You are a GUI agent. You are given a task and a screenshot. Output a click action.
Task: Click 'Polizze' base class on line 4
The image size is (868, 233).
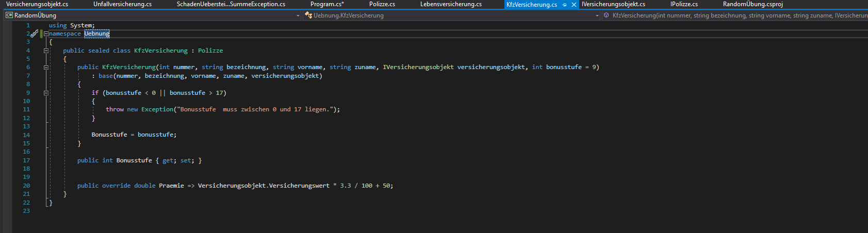click(210, 51)
